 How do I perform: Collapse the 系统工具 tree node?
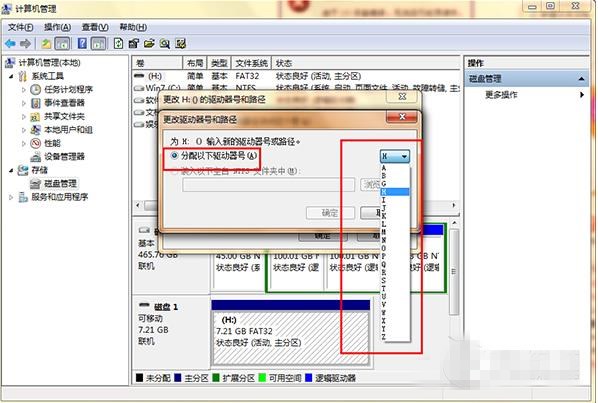click(x=11, y=76)
